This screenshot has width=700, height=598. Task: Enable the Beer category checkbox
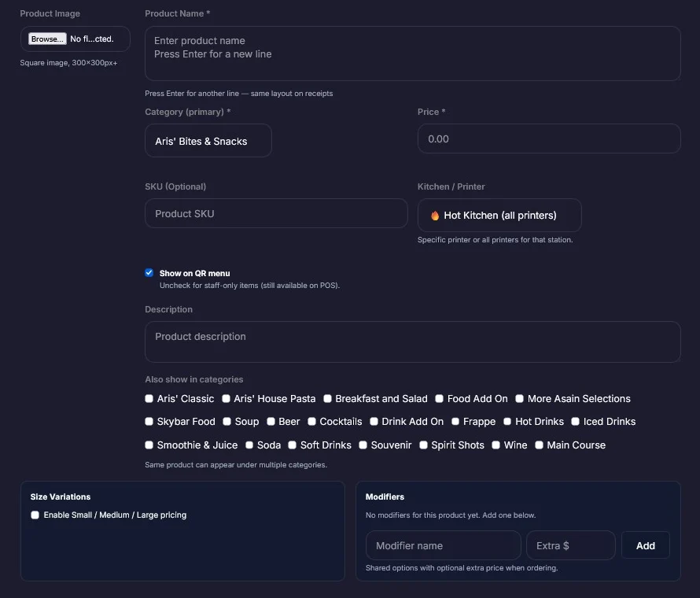point(271,422)
